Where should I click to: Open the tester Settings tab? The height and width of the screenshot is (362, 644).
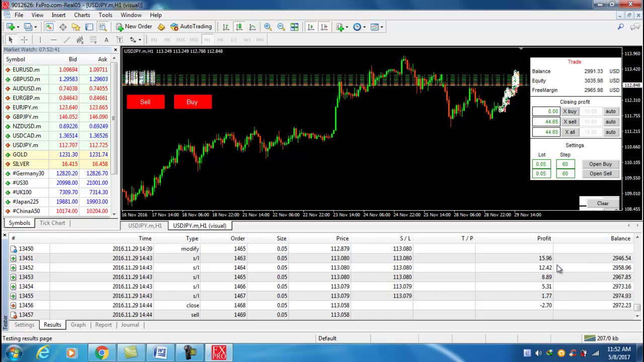[24, 325]
